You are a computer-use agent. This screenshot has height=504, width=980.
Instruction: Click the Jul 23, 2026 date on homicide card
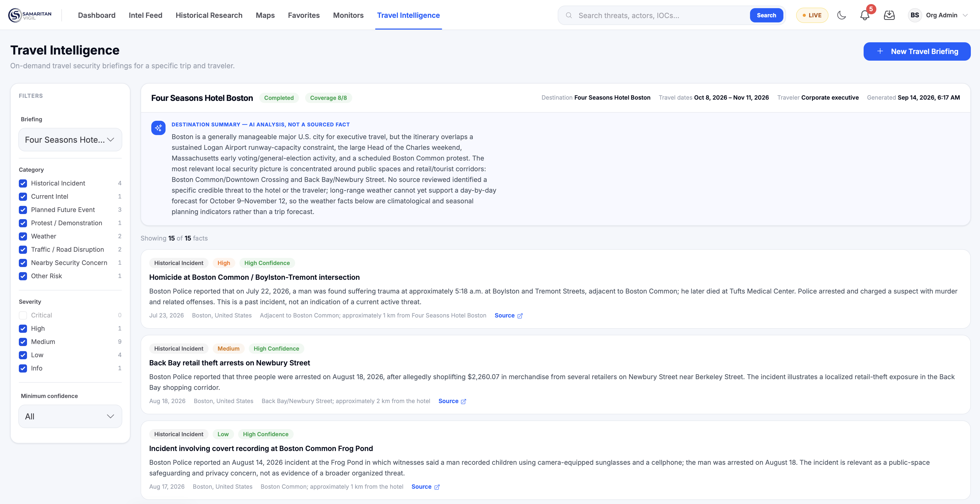coord(166,315)
